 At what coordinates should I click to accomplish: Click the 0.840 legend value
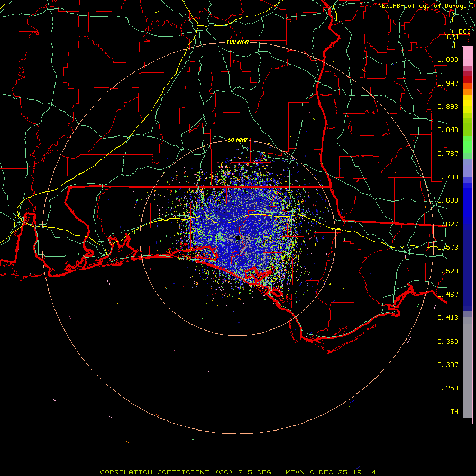(x=448, y=130)
